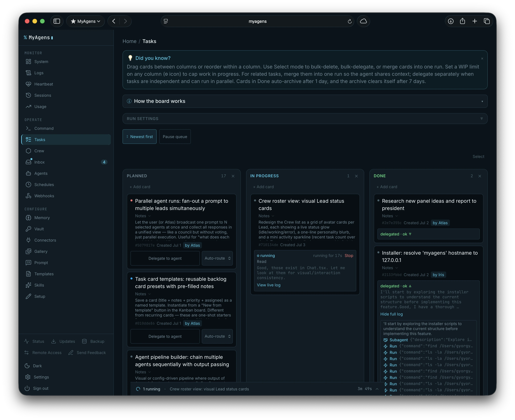Toggle Pause queue
515x420 pixels.
coord(175,136)
